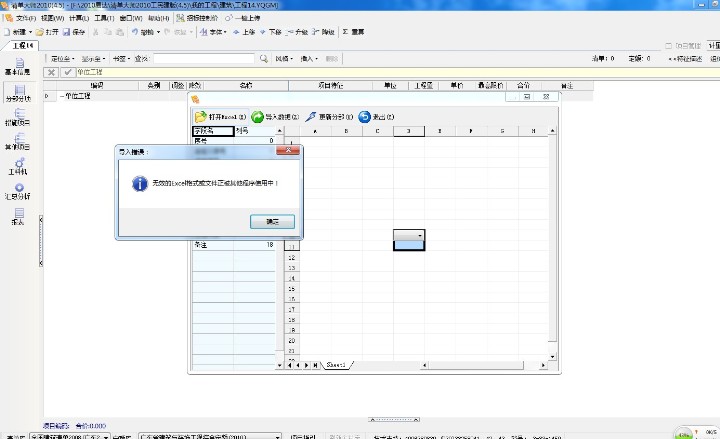Open the 汇总分析 sidebar icon
The image size is (720, 439).
pos(17,190)
